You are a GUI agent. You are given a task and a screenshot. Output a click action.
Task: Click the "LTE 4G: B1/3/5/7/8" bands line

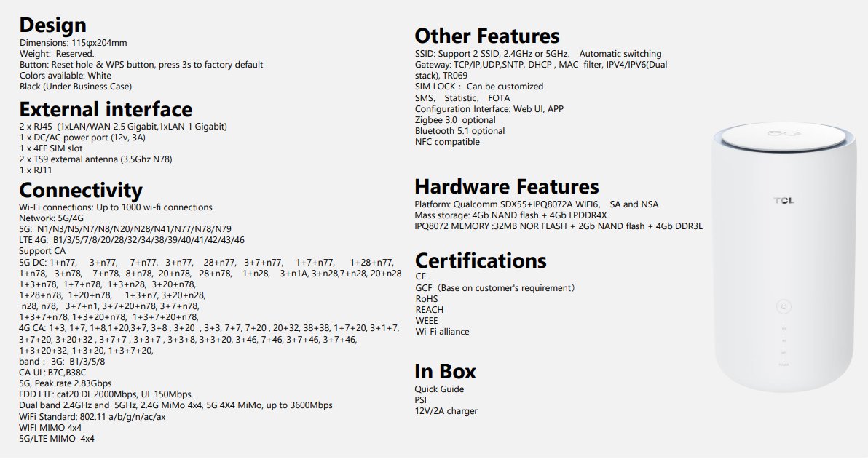point(132,240)
